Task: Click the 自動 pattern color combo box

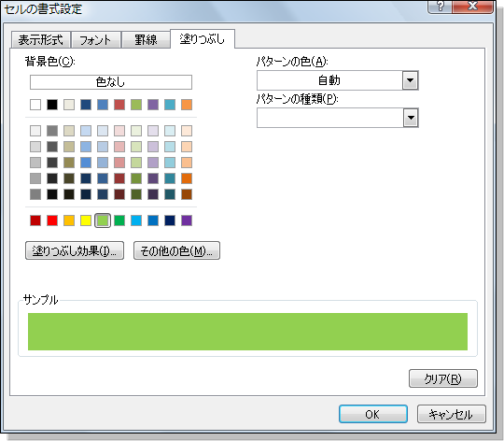Action: click(x=338, y=80)
